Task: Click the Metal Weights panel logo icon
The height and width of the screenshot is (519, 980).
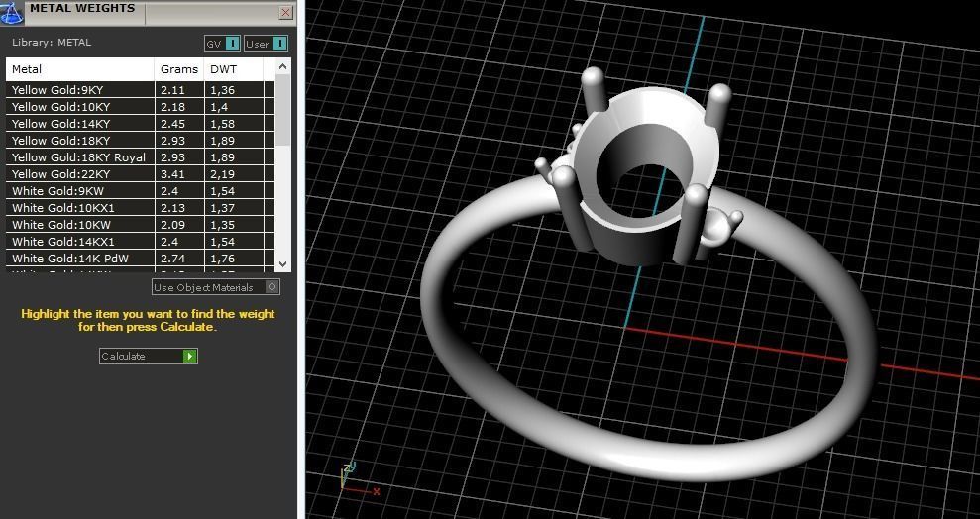Action: [12, 13]
